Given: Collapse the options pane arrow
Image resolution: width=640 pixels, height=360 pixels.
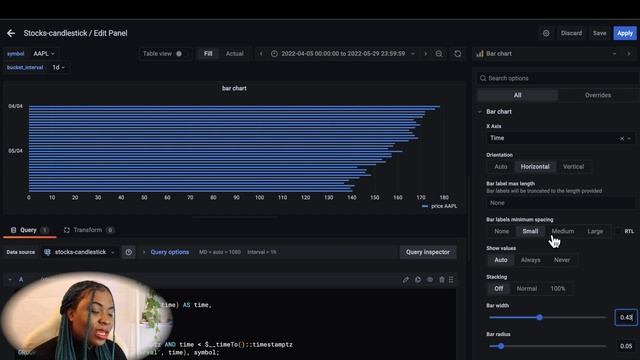Looking at the screenshot, I should 629,54.
